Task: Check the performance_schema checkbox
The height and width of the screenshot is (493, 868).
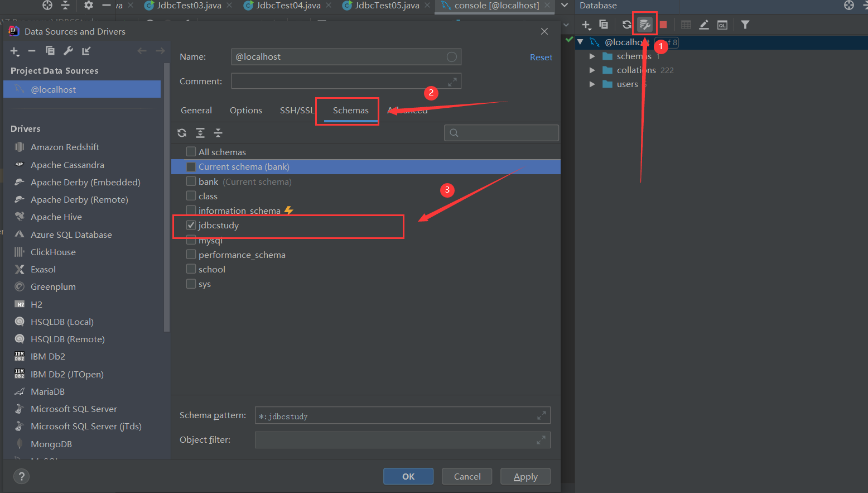Action: [191, 255]
